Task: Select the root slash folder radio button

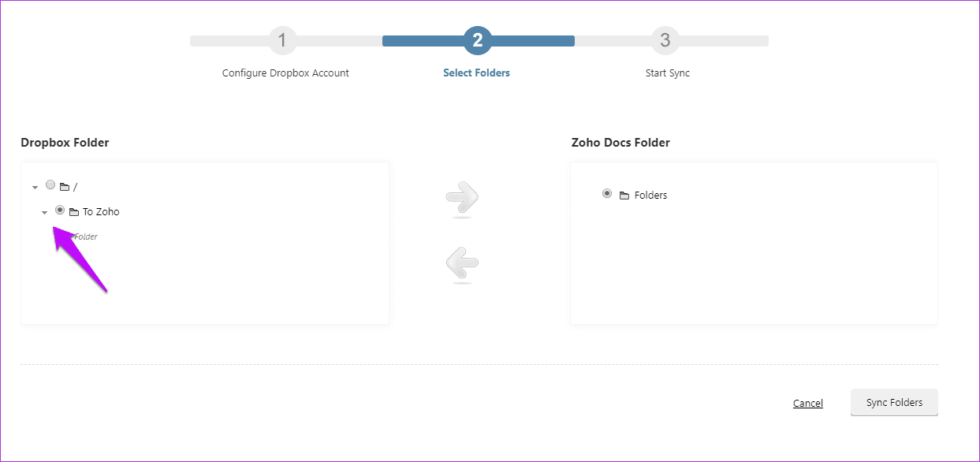Action: pyautogui.click(x=50, y=185)
